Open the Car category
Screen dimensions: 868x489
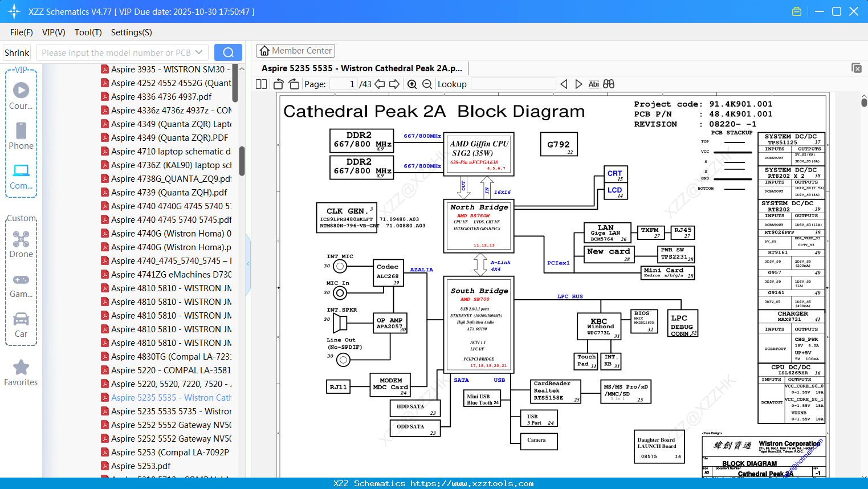(21, 324)
